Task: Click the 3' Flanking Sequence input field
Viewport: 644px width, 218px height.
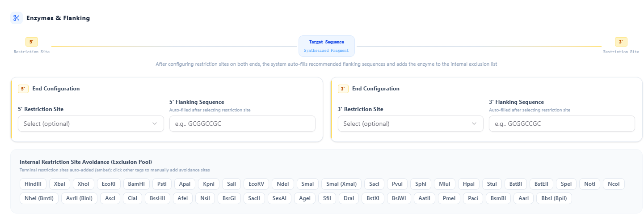Action: coord(562,124)
